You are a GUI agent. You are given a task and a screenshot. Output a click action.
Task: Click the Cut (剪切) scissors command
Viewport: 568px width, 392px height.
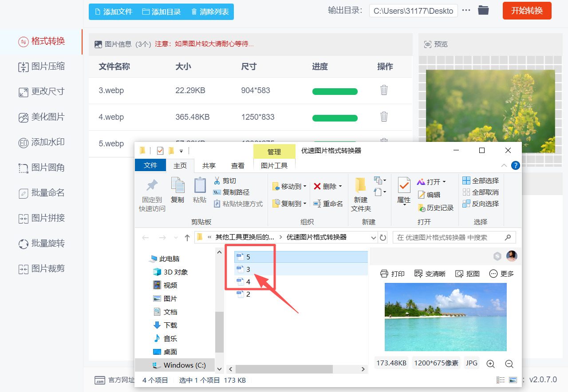pyautogui.click(x=225, y=181)
